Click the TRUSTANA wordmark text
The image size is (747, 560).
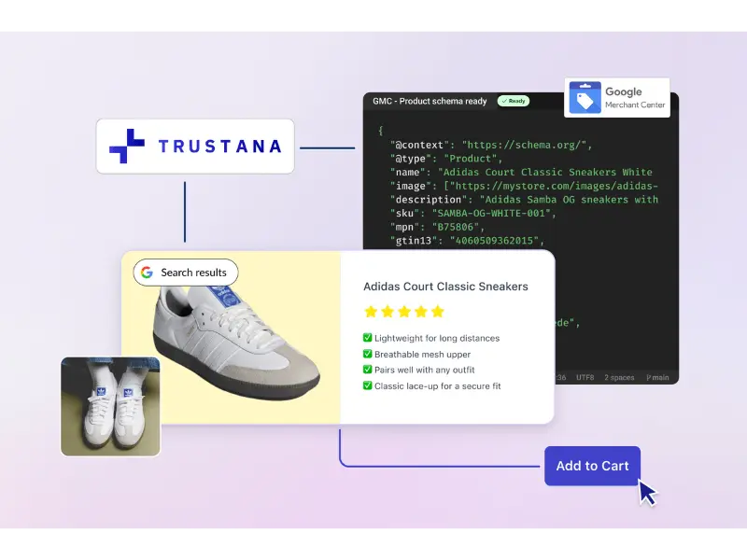219,147
